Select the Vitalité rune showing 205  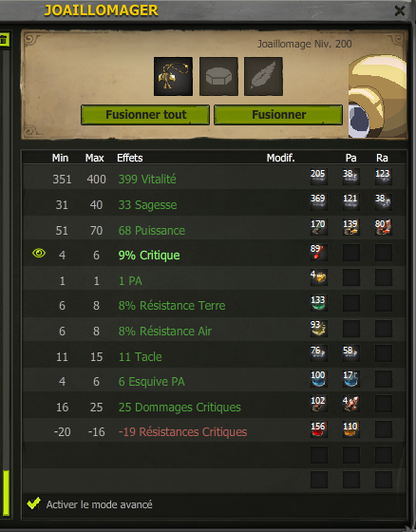click(x=318, y=177)
